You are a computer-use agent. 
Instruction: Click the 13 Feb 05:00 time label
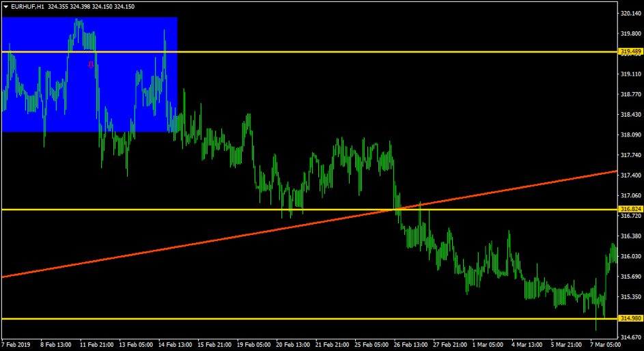pyautogui.click(x=135, y=345)
